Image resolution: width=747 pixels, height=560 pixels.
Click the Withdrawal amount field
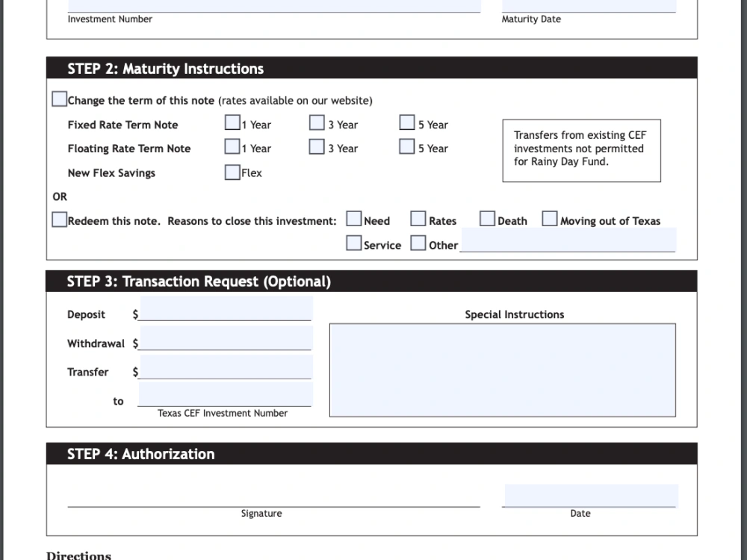point(224,337)
